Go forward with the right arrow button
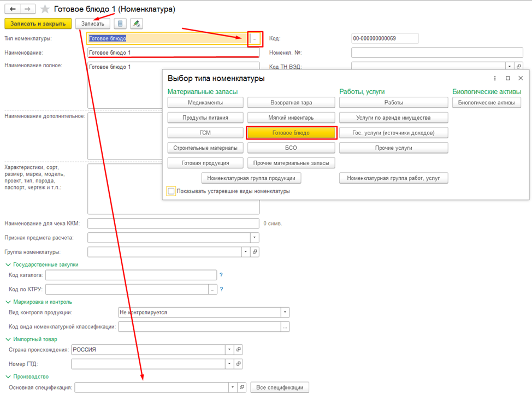 (x=27, y=9)
